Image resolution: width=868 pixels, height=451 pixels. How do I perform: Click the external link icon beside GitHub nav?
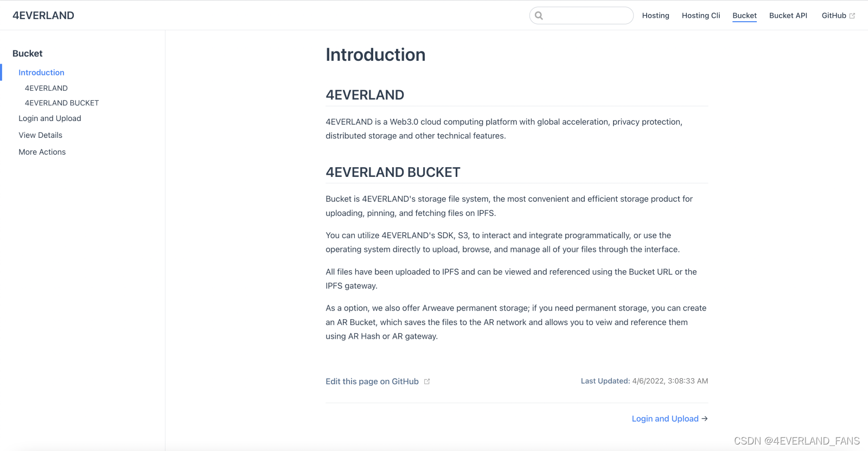[852, 16]
